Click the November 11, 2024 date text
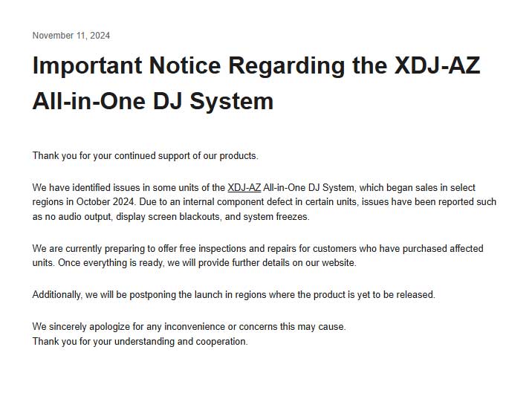The height and width of the screenshot is (396, 532). [x=71, y=36]
